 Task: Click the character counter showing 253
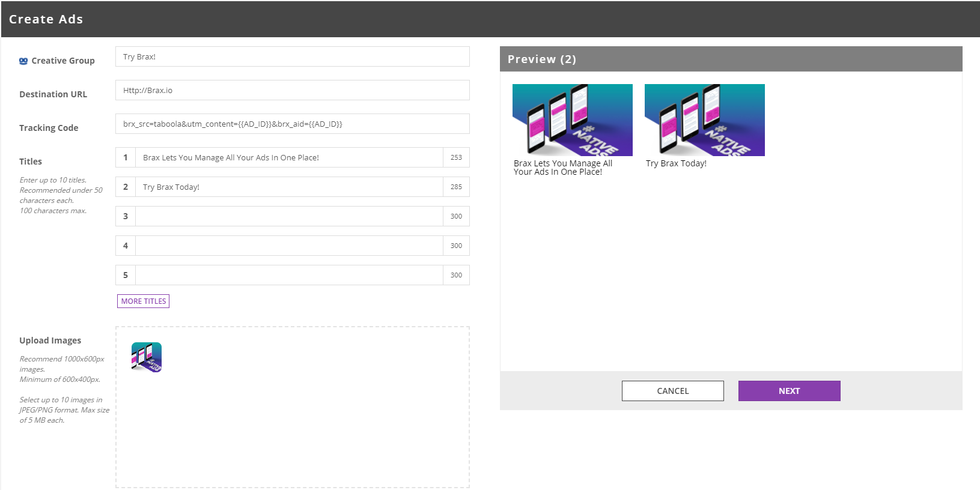(457, 157)
